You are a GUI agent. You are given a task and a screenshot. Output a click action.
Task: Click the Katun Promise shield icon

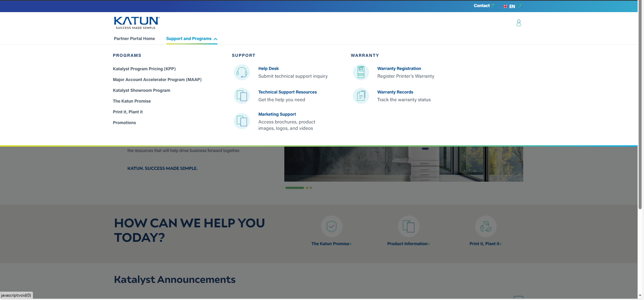(x=331, y=226)
